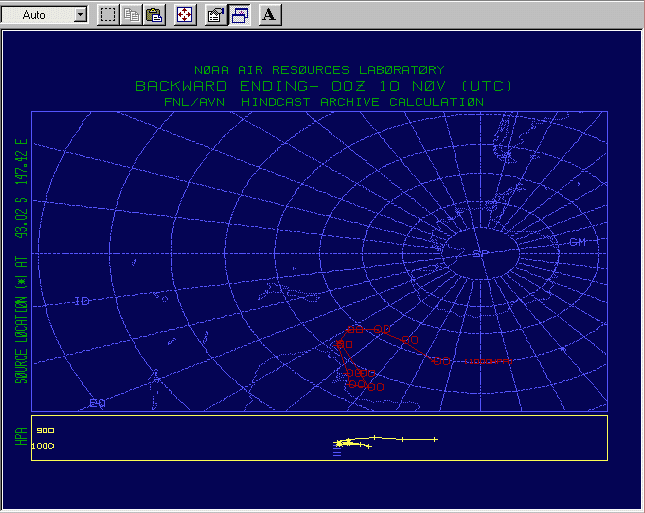Click the EQ equator label on the map
The width and height of the screenshot is (645, 513).
97,402
